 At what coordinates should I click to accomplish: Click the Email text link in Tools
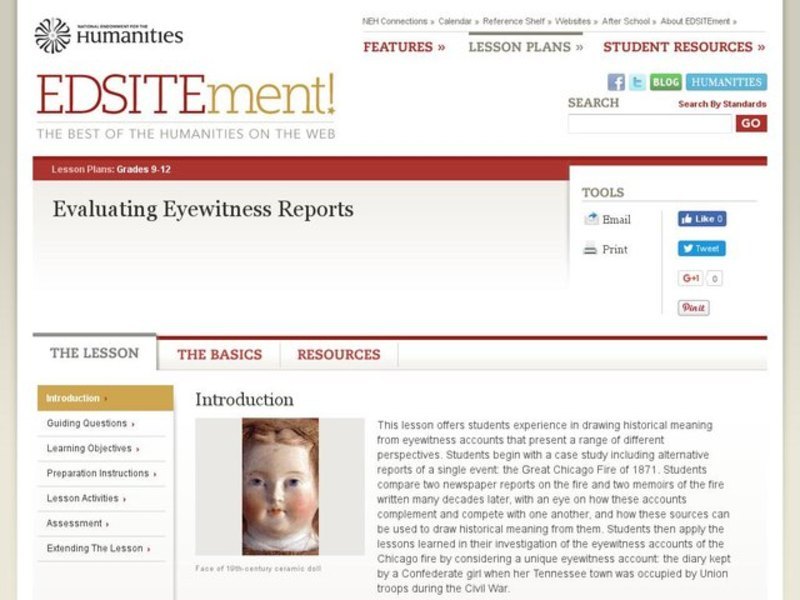616,219
